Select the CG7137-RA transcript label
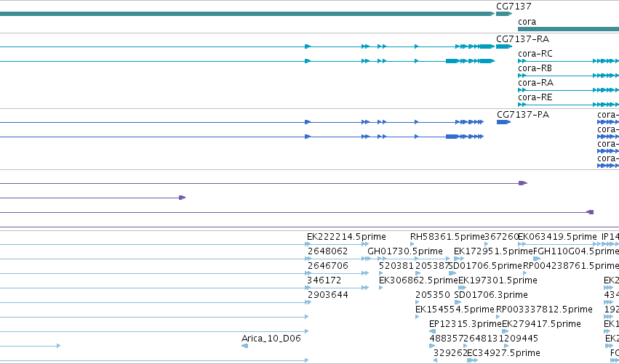Screen dimensions: 619x364 (522, 39)
